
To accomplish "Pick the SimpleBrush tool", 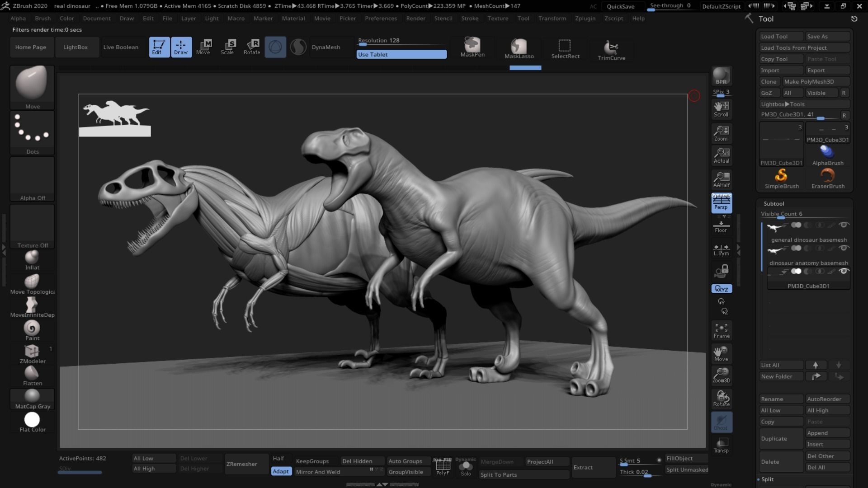I will [782, 178].
